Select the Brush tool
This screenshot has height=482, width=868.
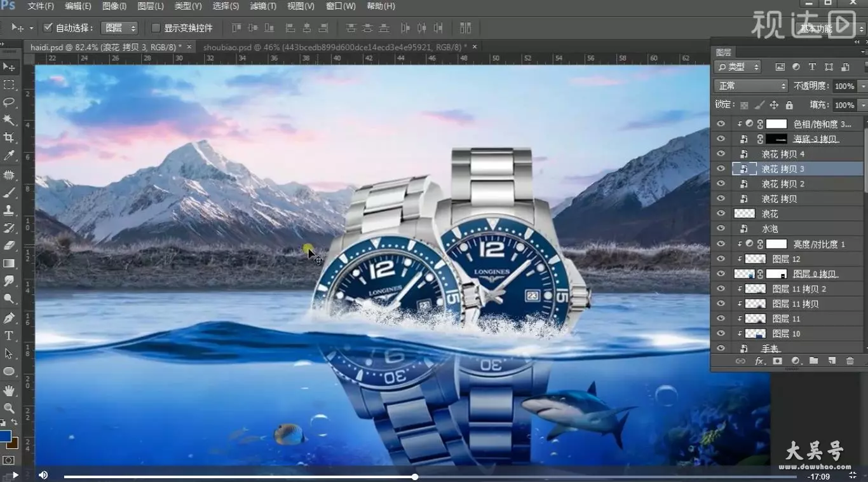click(9, 193)
